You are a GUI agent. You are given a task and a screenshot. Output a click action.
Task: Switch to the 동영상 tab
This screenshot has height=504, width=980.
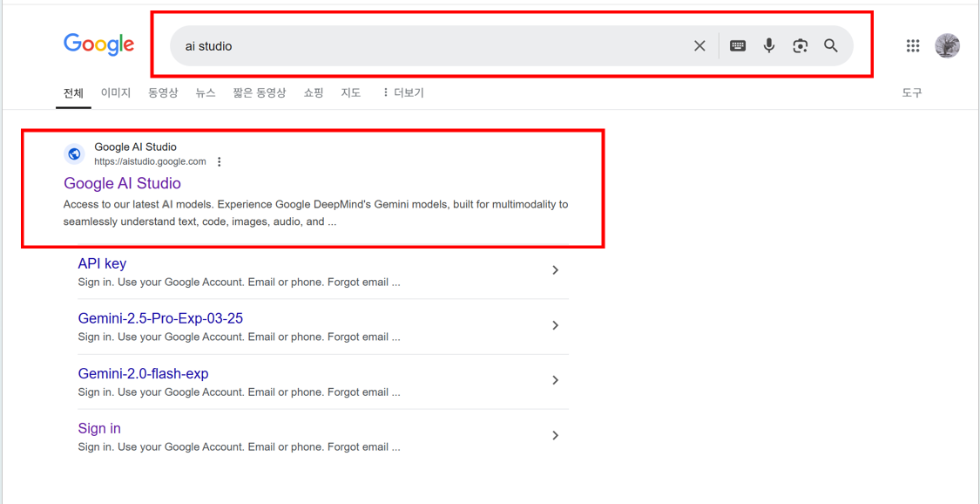(x=163, y=93)
